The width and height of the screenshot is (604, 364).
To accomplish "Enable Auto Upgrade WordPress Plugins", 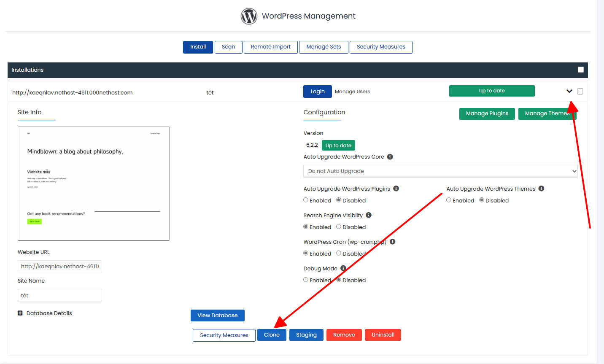I will (x=306, y=200).
